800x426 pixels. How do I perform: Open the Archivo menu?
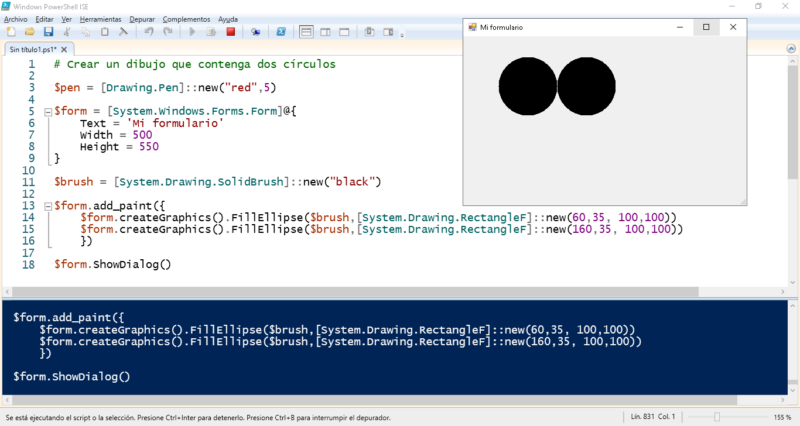(x=15, y=19)
